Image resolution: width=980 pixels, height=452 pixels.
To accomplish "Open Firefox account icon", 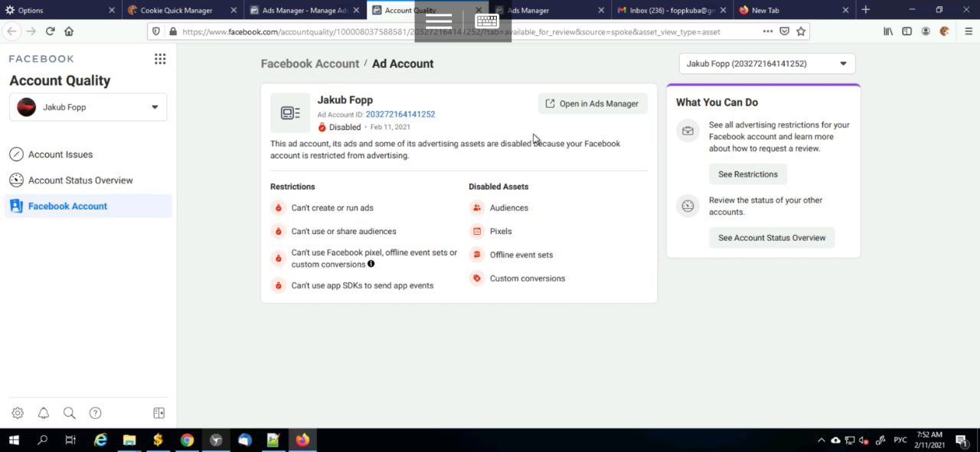I will pos(926,31).
